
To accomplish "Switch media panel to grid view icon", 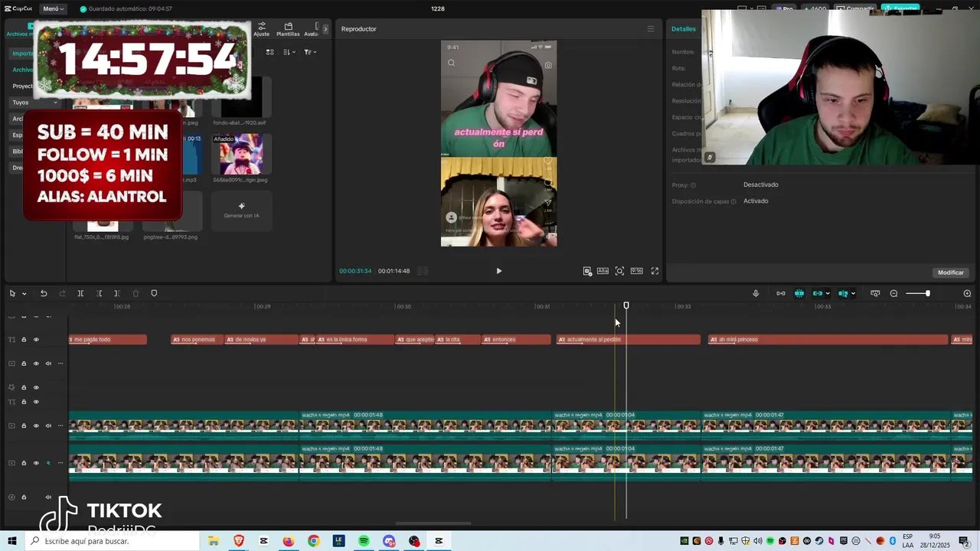I will coord(269,52).
